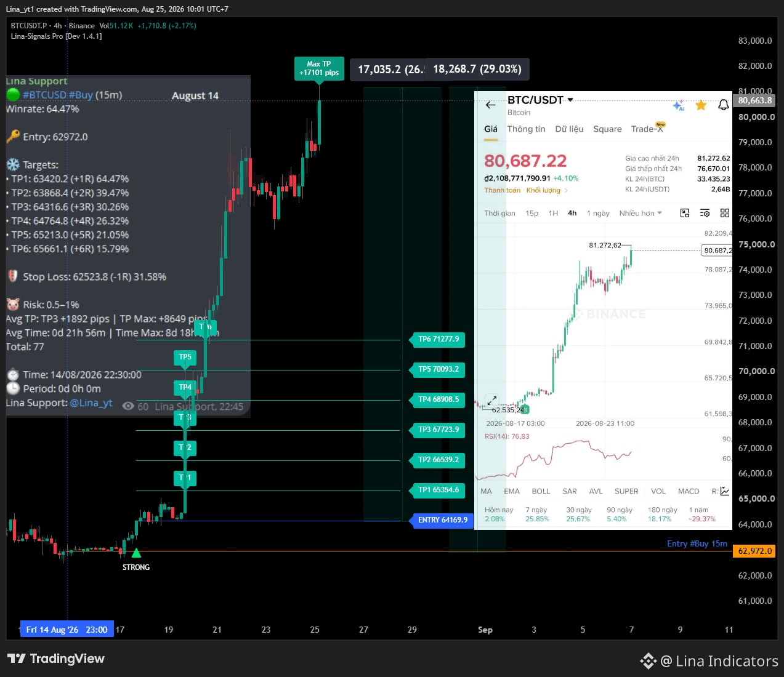Expand the Khối lượng chevron
784x677 pixels.
coord(566,190)
